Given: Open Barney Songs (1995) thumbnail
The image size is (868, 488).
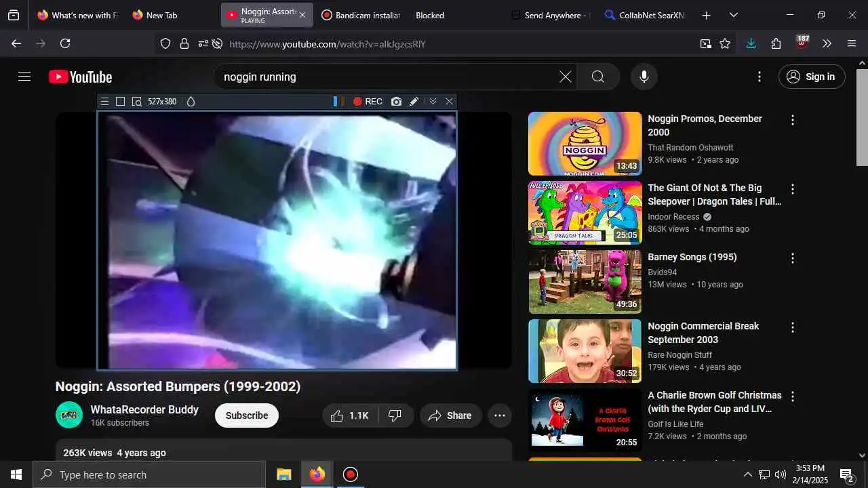Looking at the screenshot, I should click(x=585, y=282).
